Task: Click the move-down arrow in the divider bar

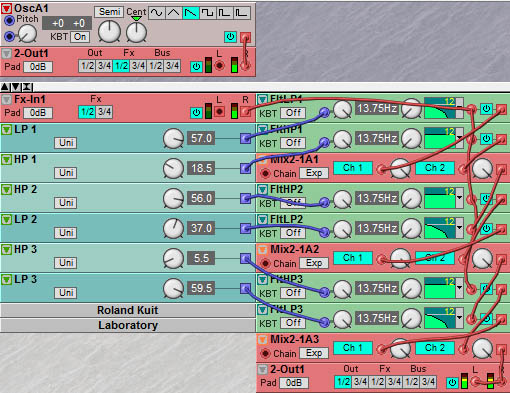Action: coord(16,87)
